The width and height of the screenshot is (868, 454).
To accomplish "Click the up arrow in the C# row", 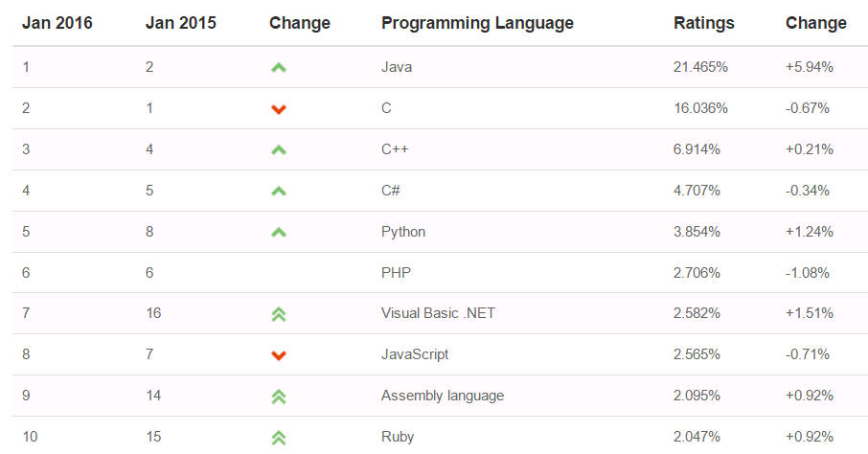I will [x=279, y=192].
